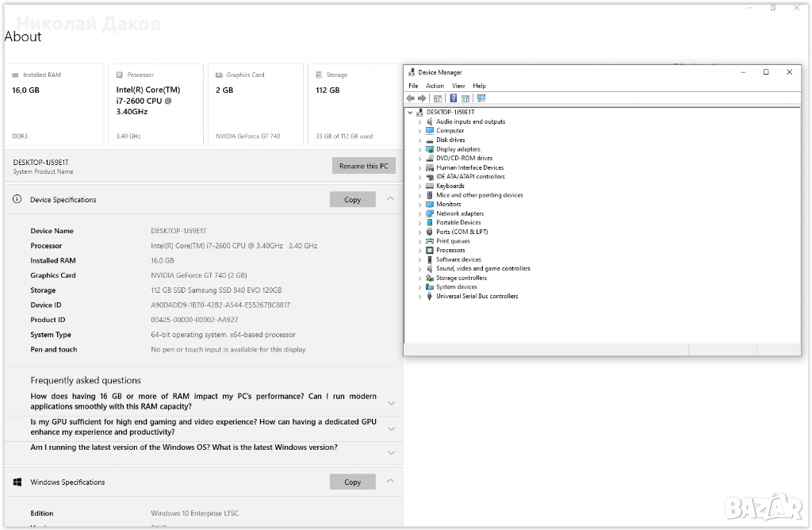This screenshot has height=530, width=812.
Task: Expand the Network adapters tree node
Action: [x=420, y=213]
